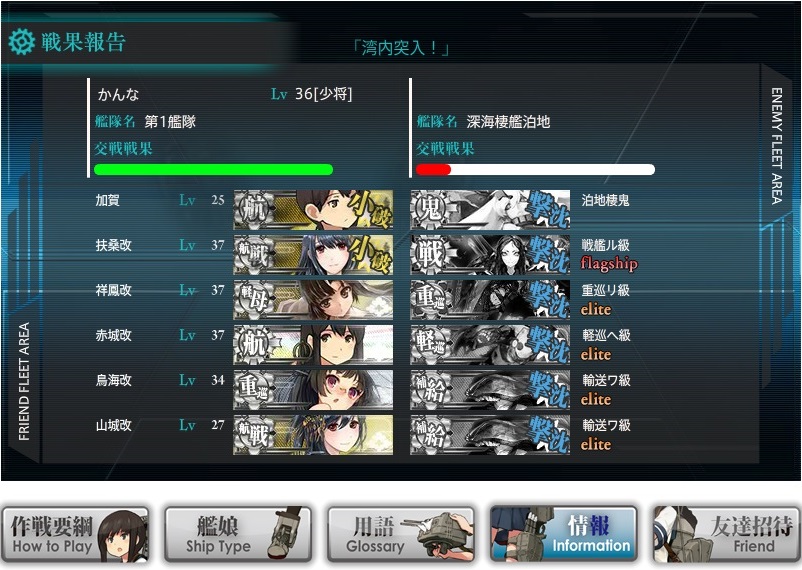Click the 軽母 light carrier badge for 祥鳳改
Viewport: 802px width, 570px height.
(x=254, y=299)
